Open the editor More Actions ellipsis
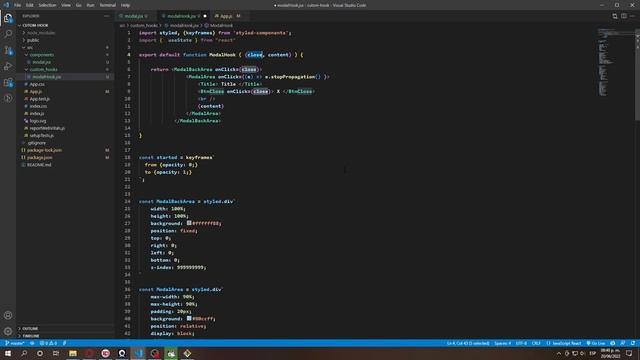This screenshot has width=640, height=360. click(633, 16)
